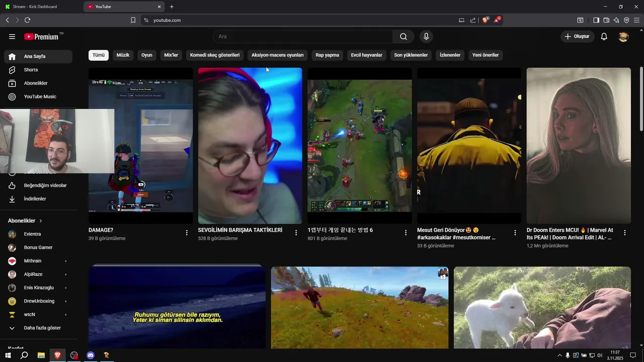Image resolution: width=644 pixels, height=362 pixels.
Task: Open Dr Doom Enters MCU short thumbnail
Action: [x=579, y=146]
